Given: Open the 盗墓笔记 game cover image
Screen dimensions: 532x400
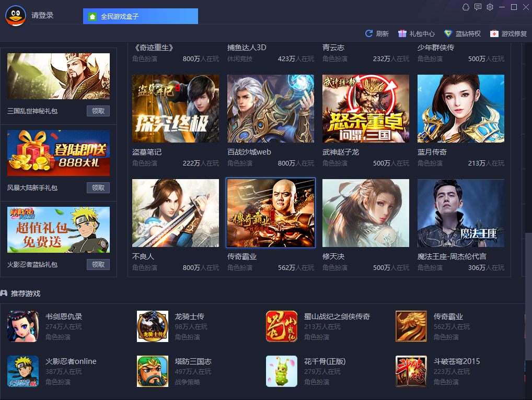Looking at the screenshot, I should pos(176,109).
